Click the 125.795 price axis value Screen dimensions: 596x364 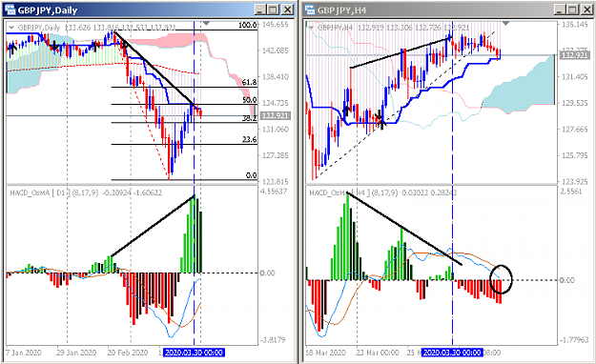click(575, 155)
